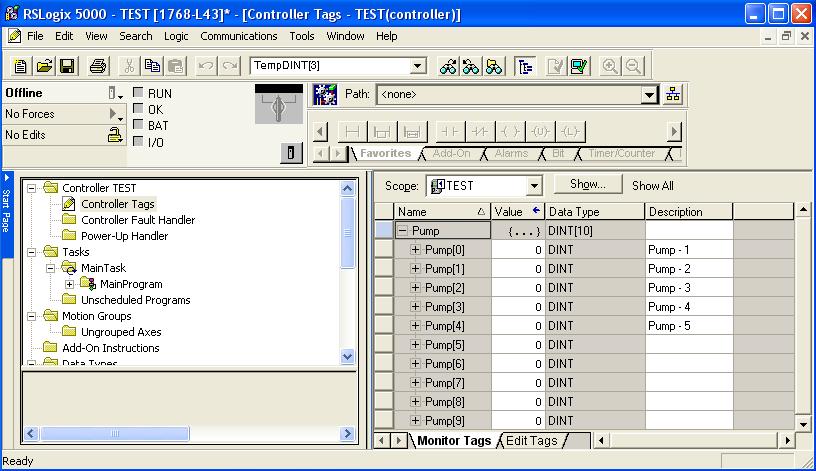Insert Examine On contact instruction
This screenshot has width=816, height=471.
[x=450, y=132]
